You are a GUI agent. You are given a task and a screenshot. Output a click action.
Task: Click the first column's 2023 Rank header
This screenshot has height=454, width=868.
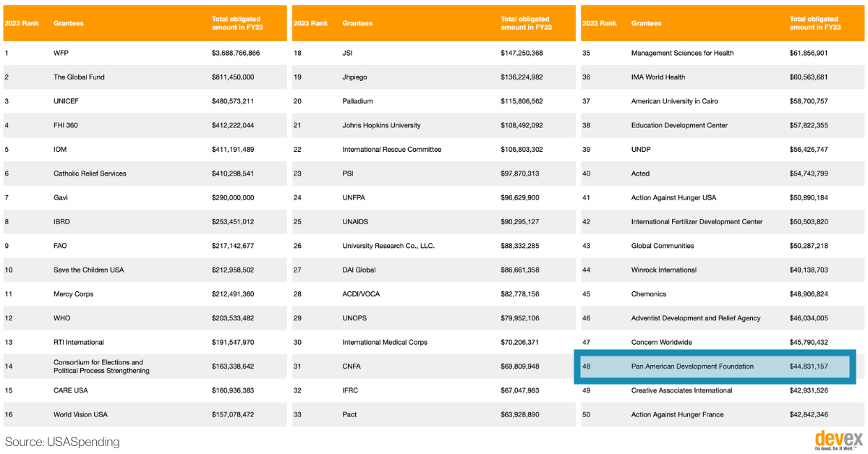point(22,23)
